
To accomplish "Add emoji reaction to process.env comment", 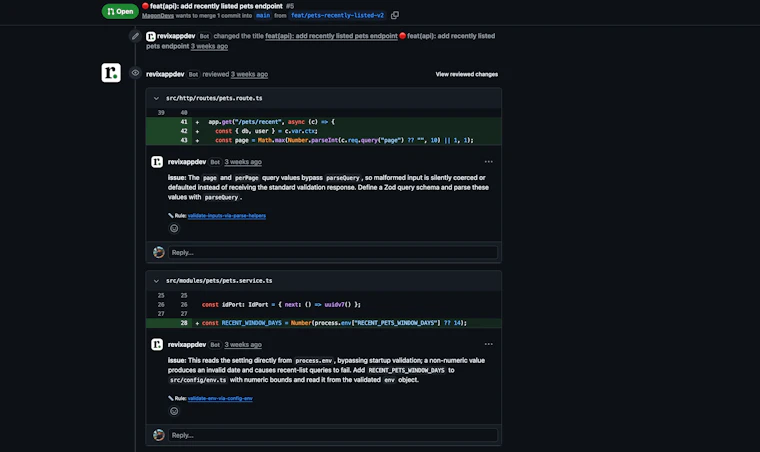I will [174, 411].
